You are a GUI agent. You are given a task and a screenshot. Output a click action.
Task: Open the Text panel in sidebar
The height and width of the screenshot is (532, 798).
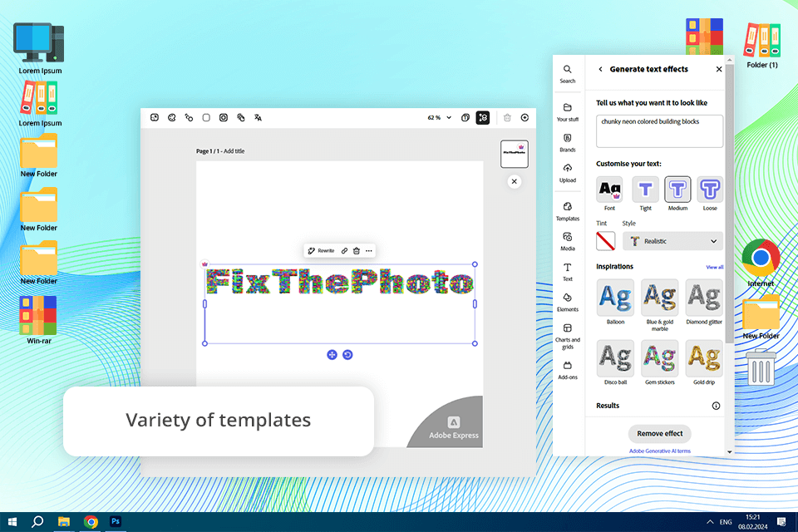[568, 272]
